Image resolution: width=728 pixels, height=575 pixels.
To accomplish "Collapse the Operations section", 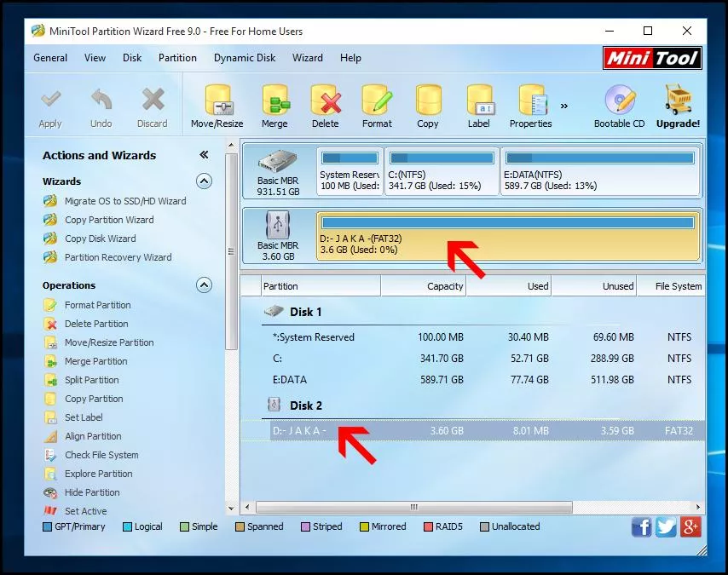I will pyautogui.click(x=204, y=285).
